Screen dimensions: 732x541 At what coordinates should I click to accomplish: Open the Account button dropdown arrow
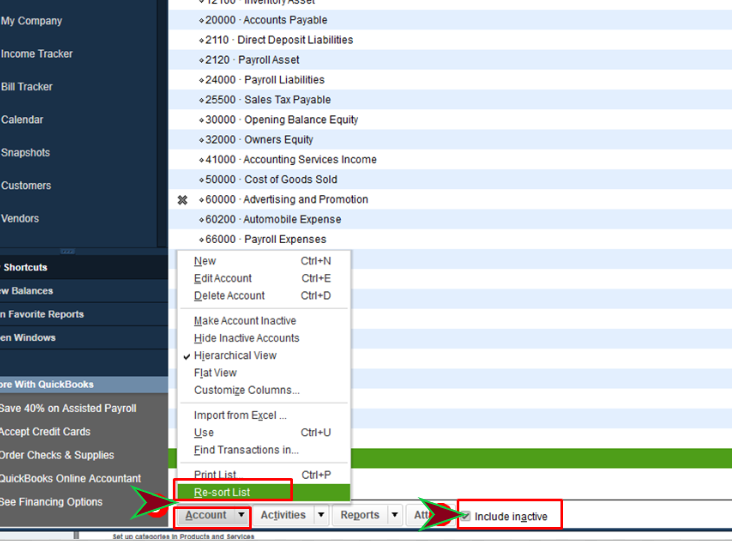point(241,515)
